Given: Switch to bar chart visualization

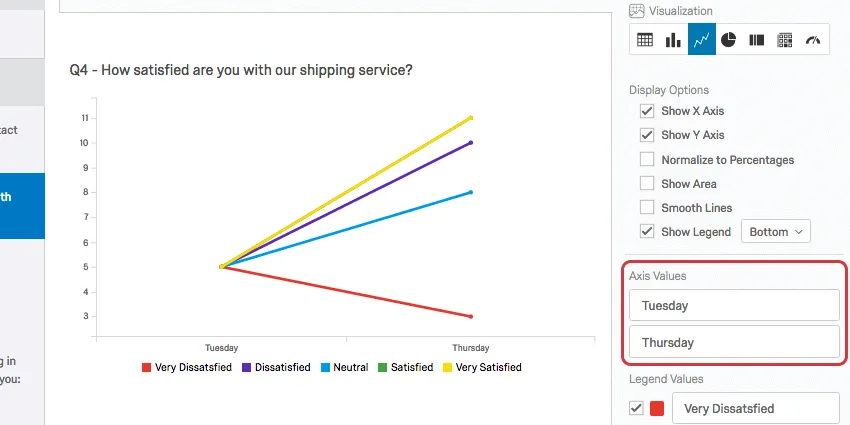Looking at the screenshot, I should pyautogui.click(x=673, y=40).
